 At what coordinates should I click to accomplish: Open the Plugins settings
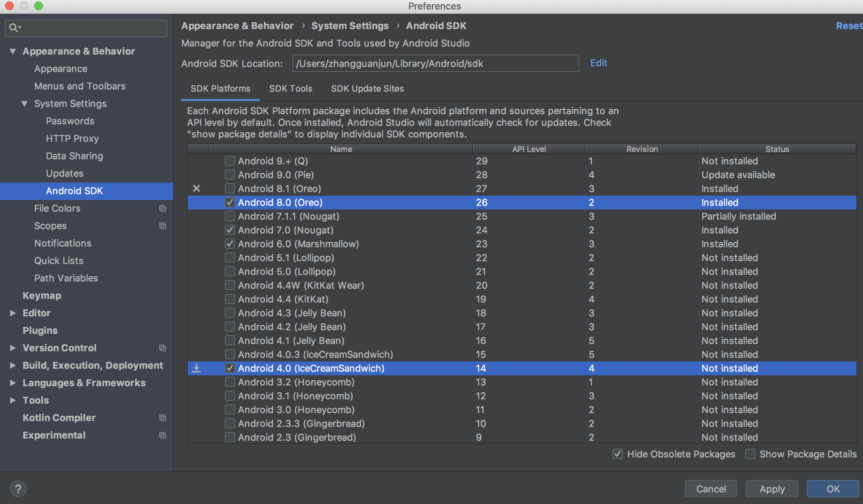click(40, 331)
